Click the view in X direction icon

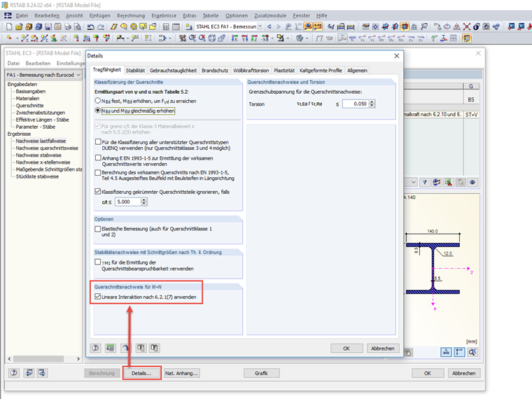pos(234,38)
